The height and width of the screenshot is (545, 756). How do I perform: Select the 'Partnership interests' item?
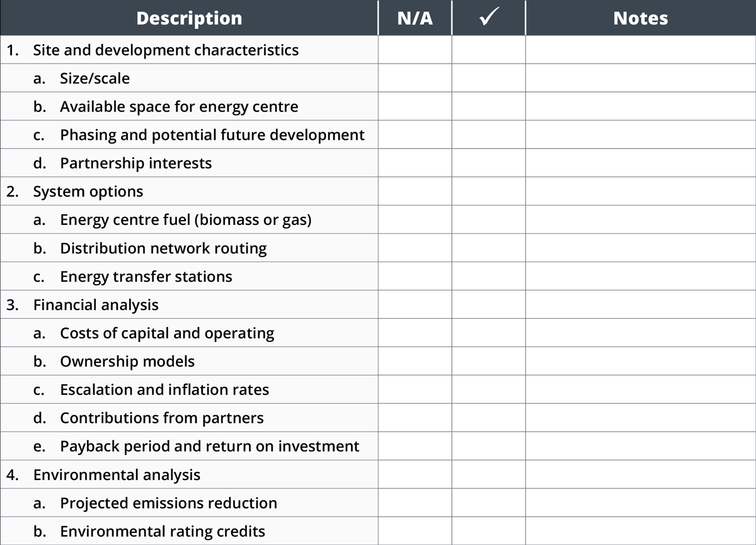click(x=135, y=163)
